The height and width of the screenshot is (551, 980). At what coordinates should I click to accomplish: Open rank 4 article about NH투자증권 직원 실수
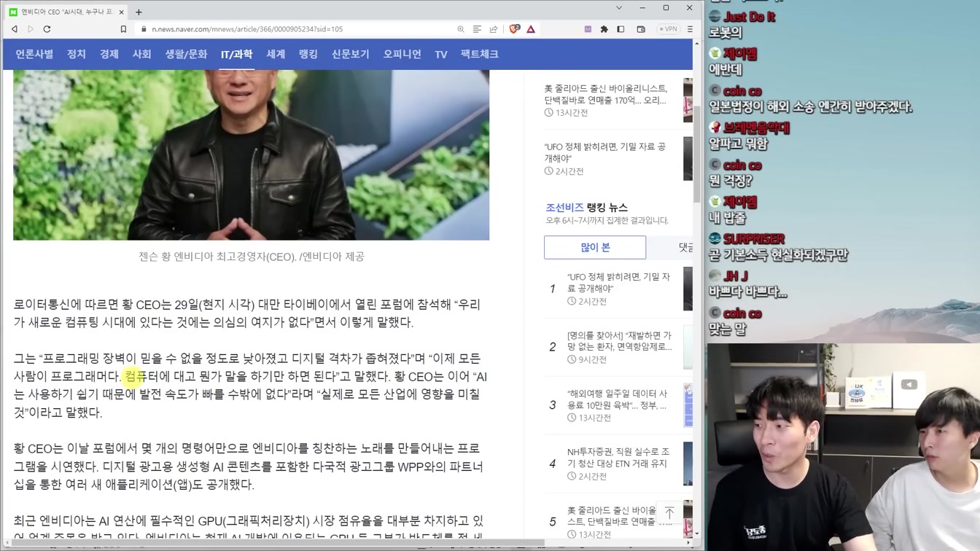coord(618,458)
